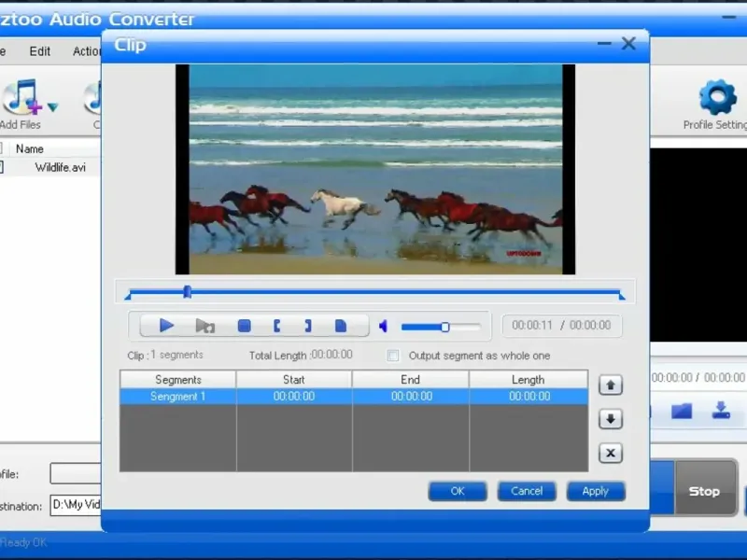Image resolution: width=747 pixels, height=560 pixels.
Task: Click the Start column header
Action: click(294, 380)
